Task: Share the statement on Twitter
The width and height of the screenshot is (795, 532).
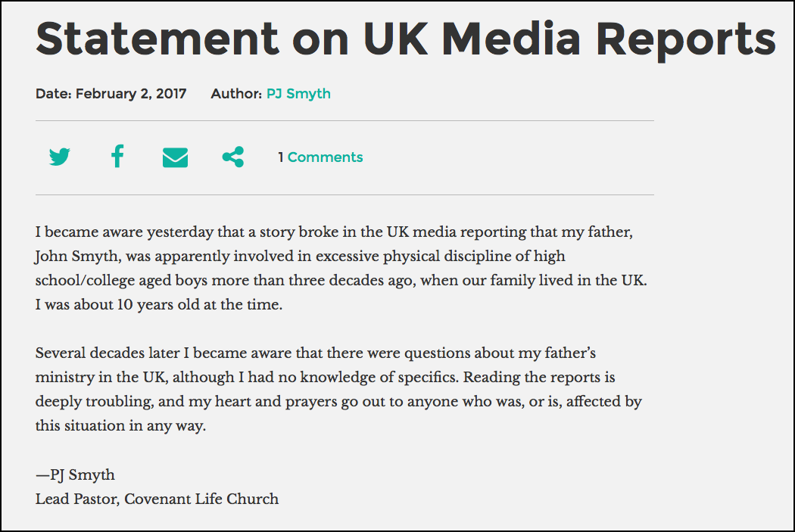Action: click(x=60, y=157)
